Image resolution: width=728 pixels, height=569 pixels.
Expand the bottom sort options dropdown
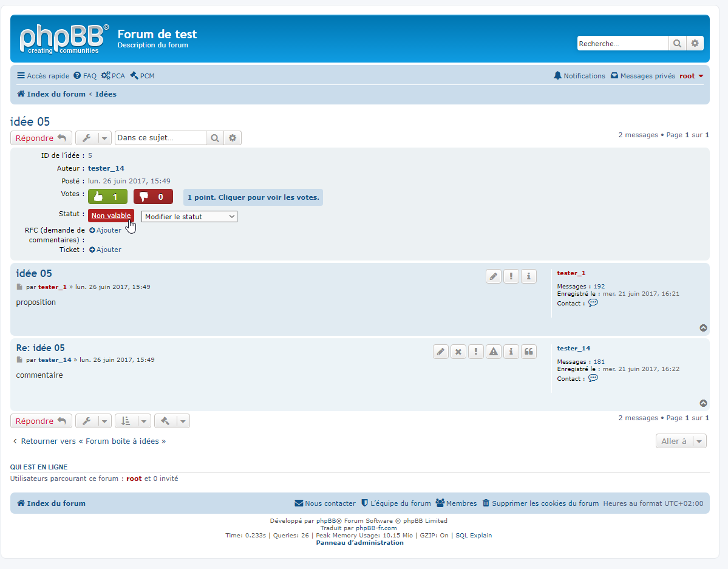coord(132,421)
